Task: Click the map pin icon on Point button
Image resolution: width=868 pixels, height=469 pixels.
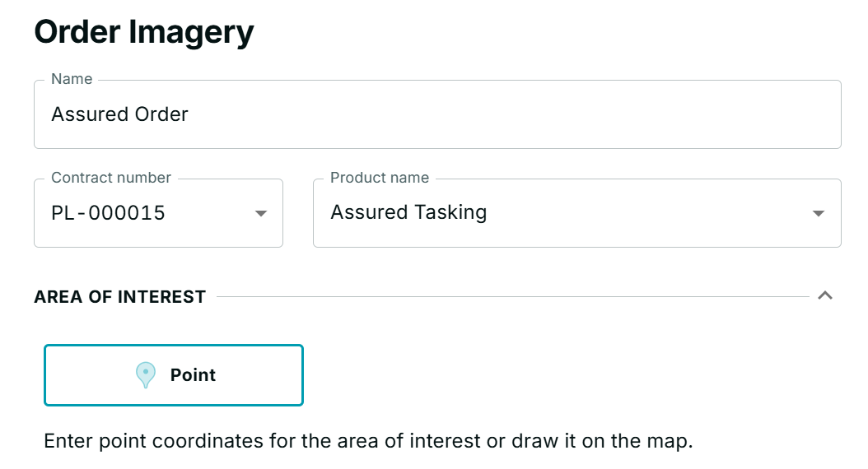Action: click(x=146, y=375)
